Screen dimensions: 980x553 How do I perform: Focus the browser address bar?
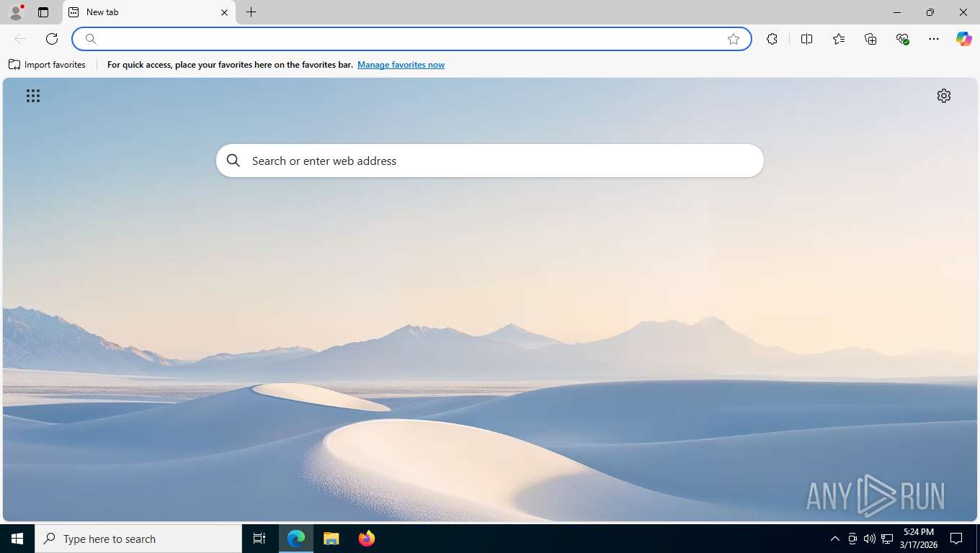[x=411, y=39]
